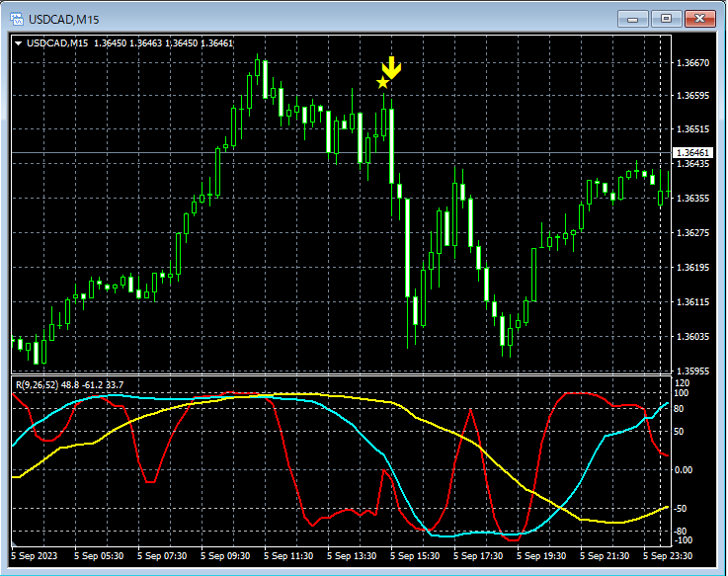Viewport: 728px width, 576px height.
Task: Click the 1.36115 price scale label
Action: [693, 302]
